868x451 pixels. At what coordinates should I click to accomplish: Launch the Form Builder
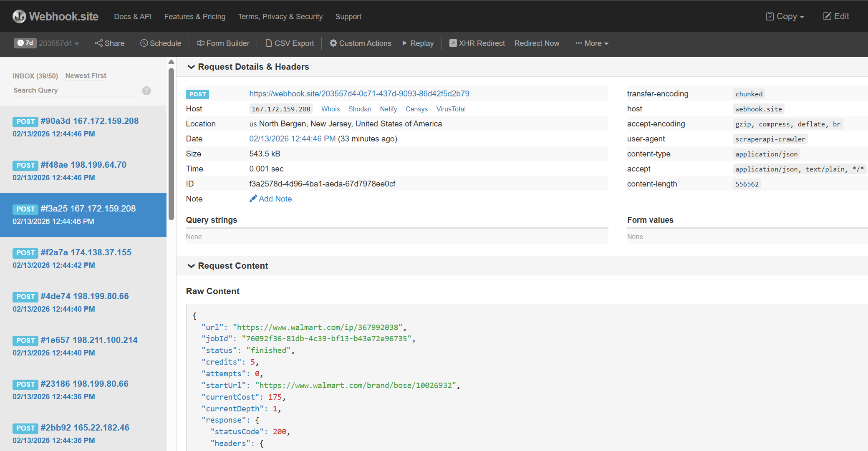223,43
